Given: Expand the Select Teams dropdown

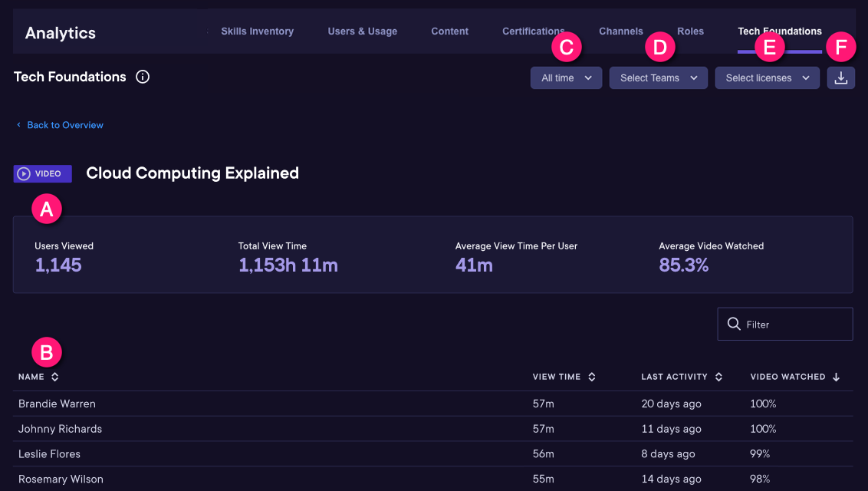Looking at the screenshot, I should point(658,77).
